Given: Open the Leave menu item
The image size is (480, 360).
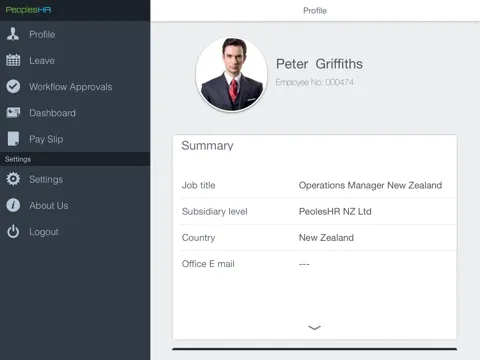Looking at the screenshot, I should coord(75,60).
